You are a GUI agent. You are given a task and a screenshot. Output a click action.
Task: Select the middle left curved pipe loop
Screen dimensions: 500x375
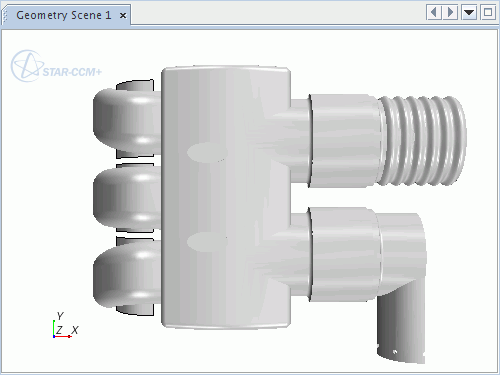pyautogui.click(x=127, y=198)
